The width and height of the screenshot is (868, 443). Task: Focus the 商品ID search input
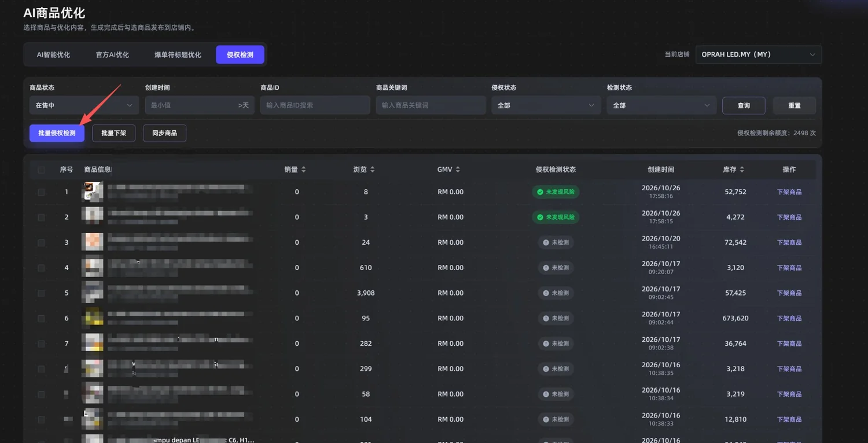315,105
